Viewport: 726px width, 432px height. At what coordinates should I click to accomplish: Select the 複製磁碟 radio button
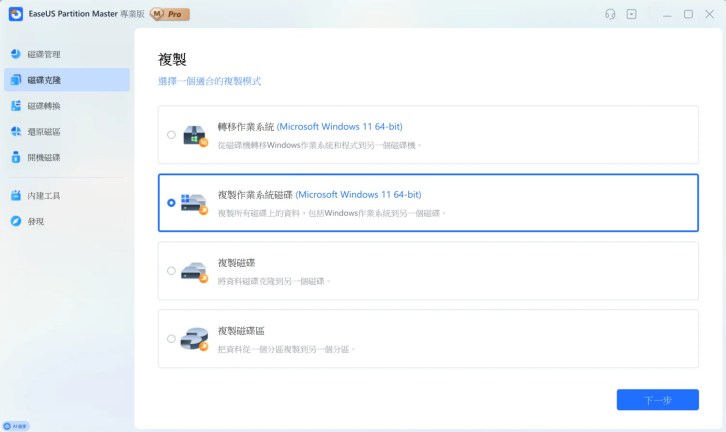171,271
